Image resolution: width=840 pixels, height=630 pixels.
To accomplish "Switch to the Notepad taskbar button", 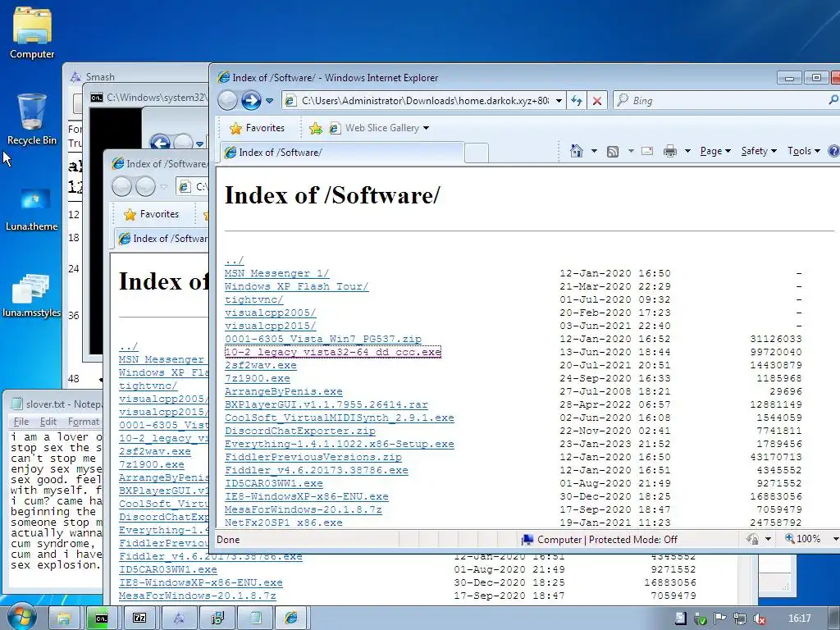I will pyautogui.click(x=255, y=619).
